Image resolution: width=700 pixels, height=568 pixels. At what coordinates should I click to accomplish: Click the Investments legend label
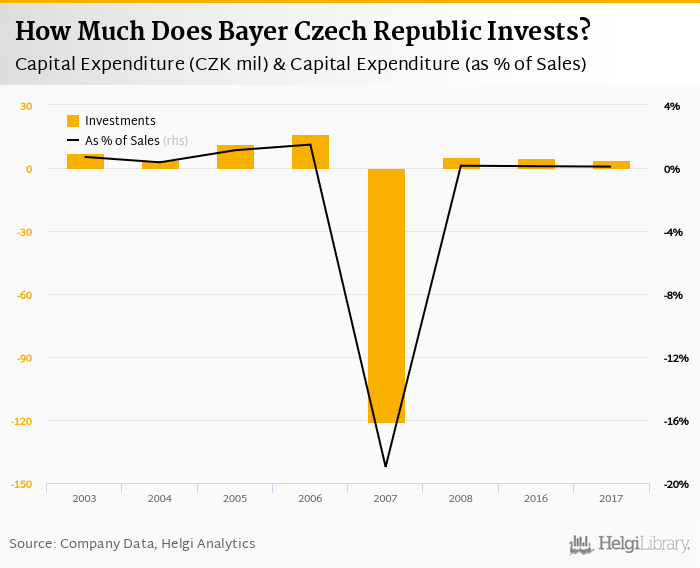click(120, 121)
